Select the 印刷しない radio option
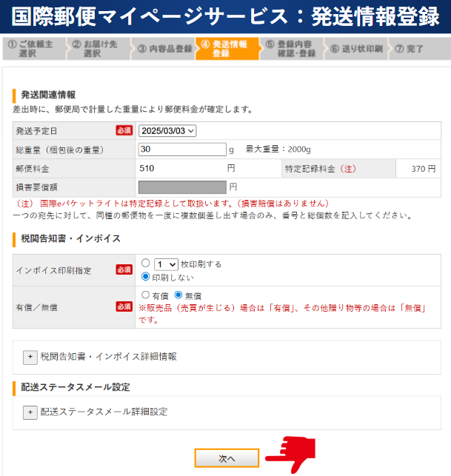The image size is (451, 476). [x=146, y=277]
